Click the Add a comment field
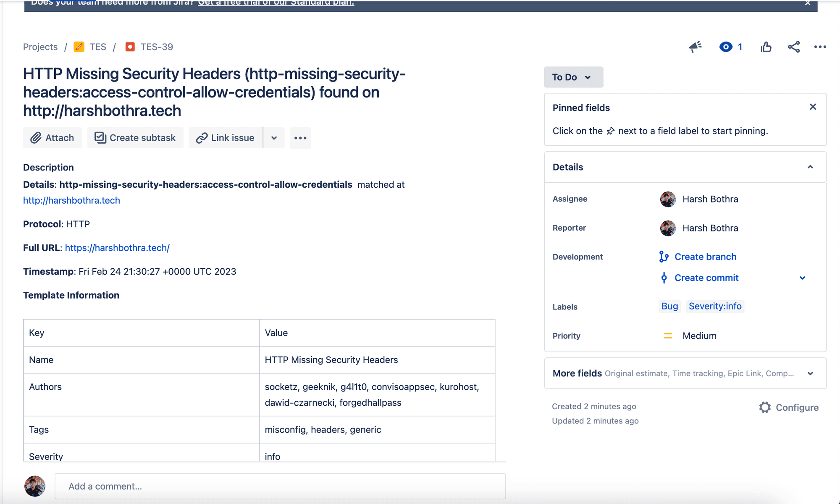Screen dimensions: 840x504 click(x=280, y=486)
